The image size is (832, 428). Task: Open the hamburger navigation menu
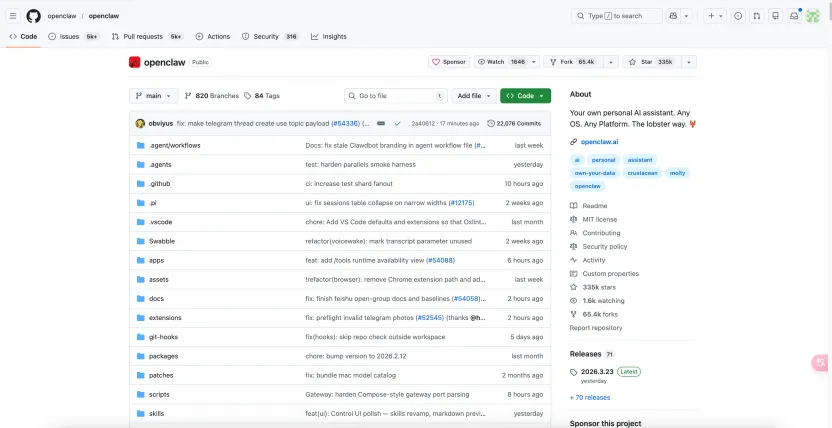tap(13, 16)
